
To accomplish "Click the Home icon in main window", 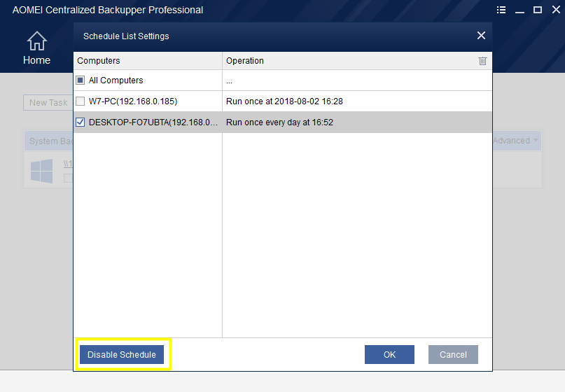I will pos(36,41).
